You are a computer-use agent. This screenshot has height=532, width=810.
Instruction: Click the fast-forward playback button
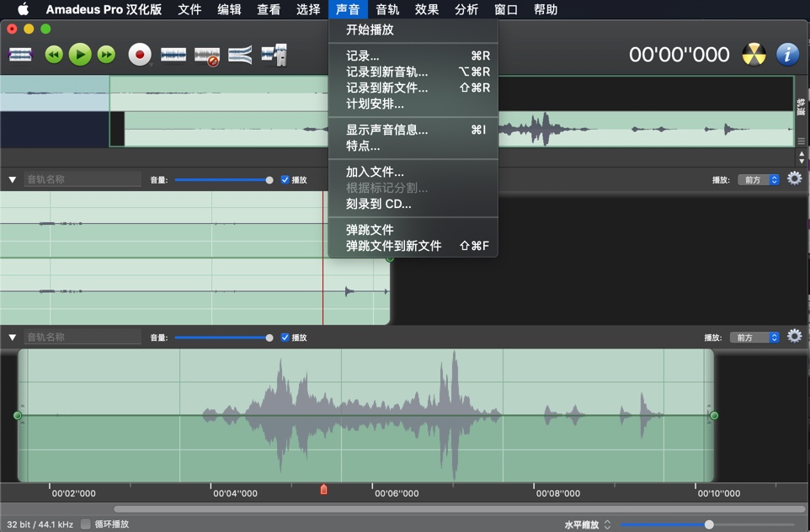point(106,55)
